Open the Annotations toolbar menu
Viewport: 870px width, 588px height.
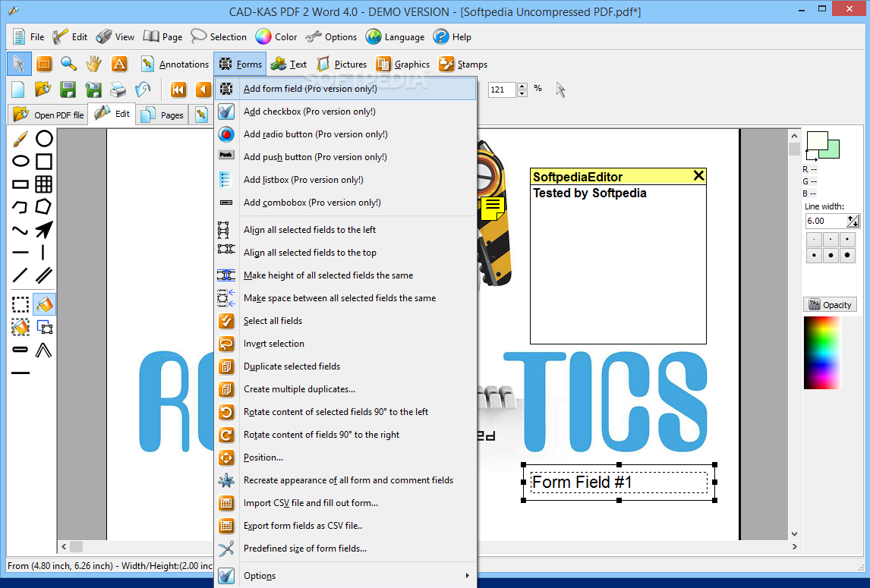174,64
